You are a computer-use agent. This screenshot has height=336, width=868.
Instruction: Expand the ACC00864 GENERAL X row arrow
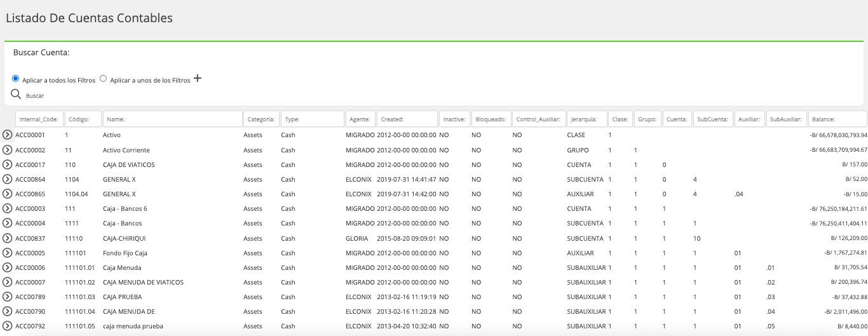[x=8, y=179]
